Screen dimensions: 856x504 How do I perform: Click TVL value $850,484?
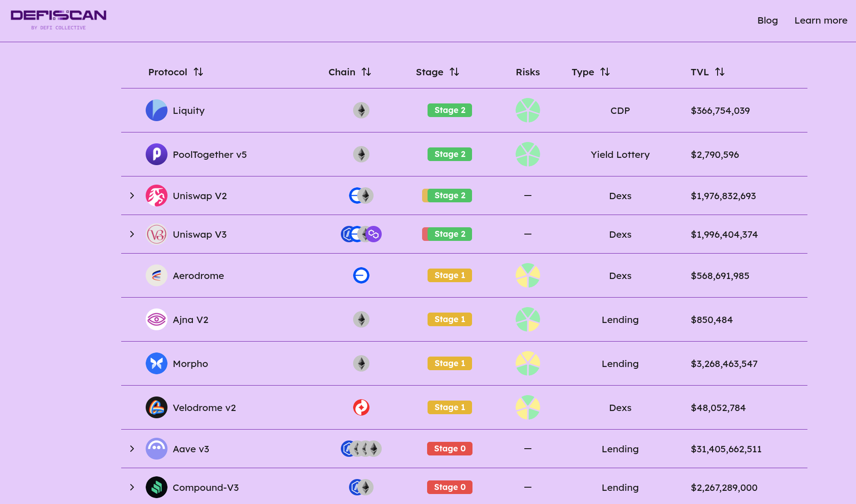(712, 320)
